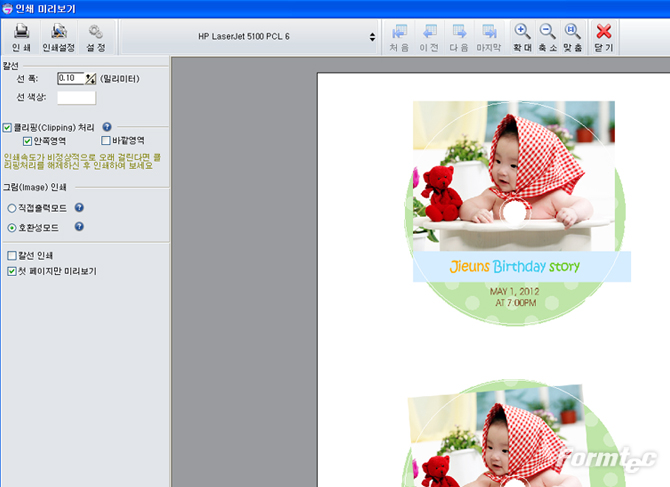
Task: Click the 선 폭 line width input field
Action: tap(71, 78)
